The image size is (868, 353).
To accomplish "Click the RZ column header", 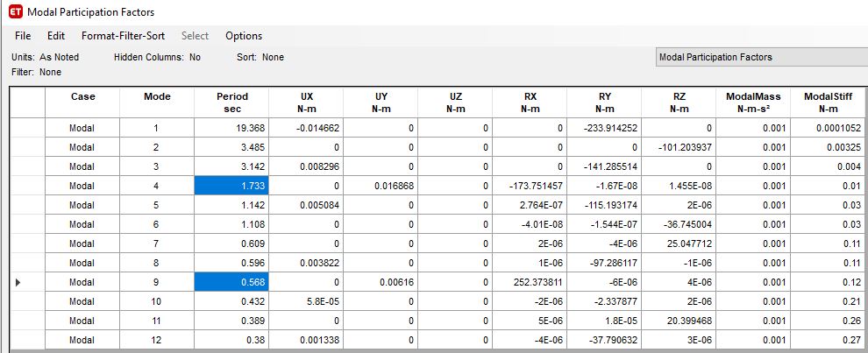I will tap(679, 102).
